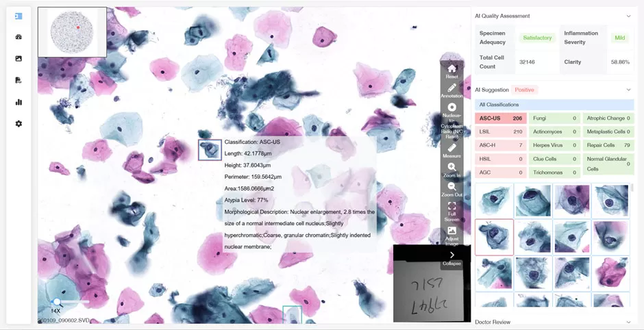This screenshot has width=644, height=330.
Task: Open settings gear in left sidebar
Action: 18,124
